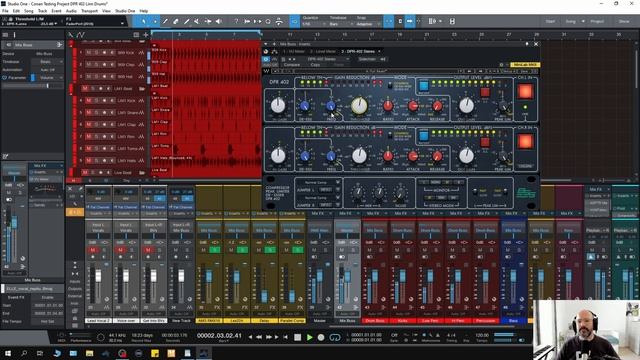Open the Quantize value dropdown

[312, 24]
